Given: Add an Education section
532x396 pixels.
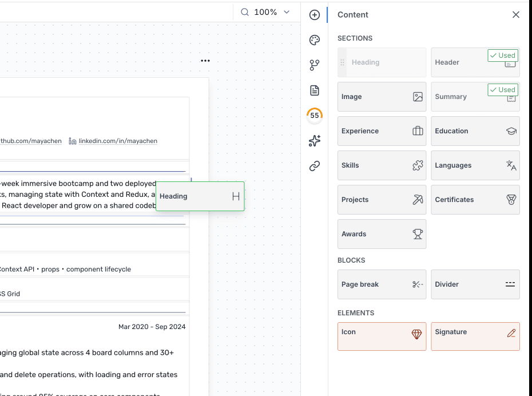Looking at the screenshot, I should coord(475,131).
